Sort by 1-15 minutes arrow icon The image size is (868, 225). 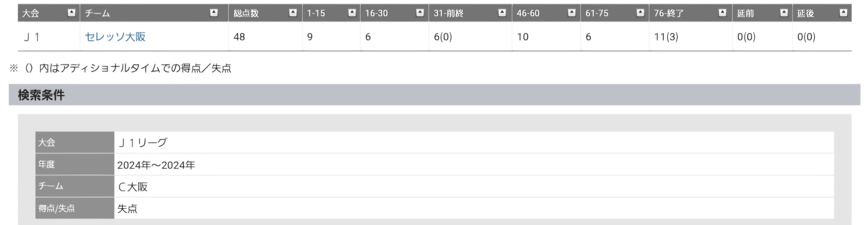(352, 13)
